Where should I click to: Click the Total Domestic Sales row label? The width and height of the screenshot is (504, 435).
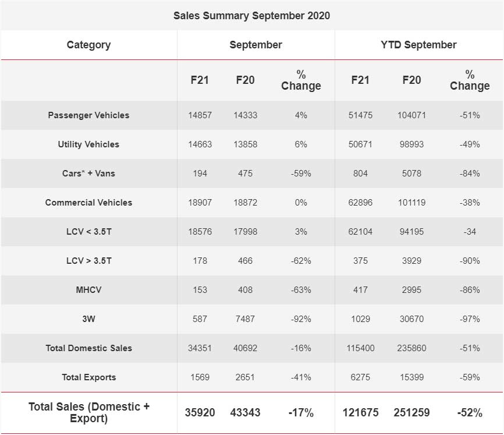click(x=88, y=348)
